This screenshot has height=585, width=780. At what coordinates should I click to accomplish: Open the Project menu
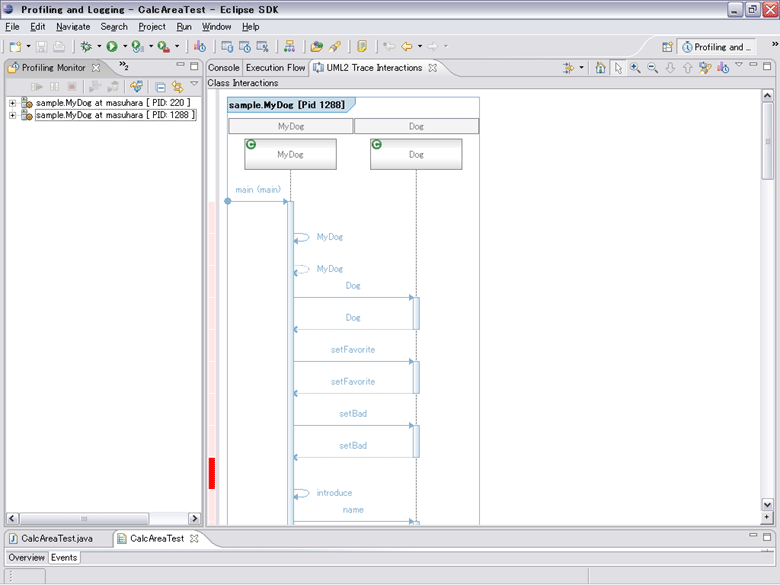152,27
